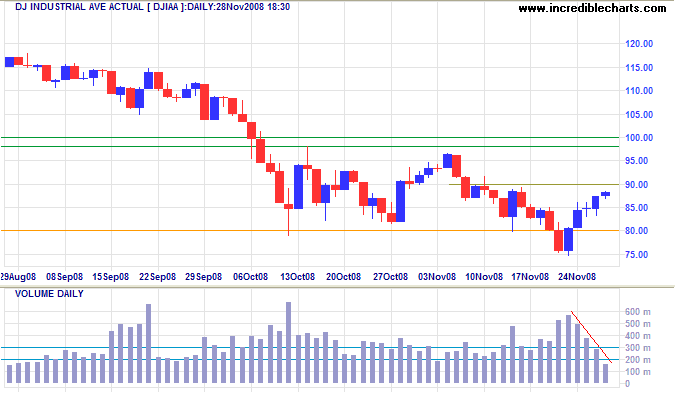Click the red descending trendline over volume bars
This screenshot has height=395, width=675.
[591, 336]
